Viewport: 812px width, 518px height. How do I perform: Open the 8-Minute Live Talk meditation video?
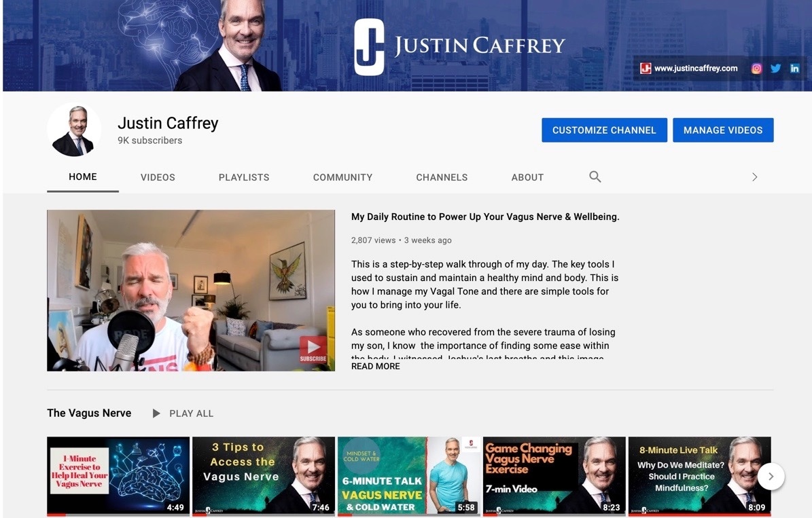700,476
